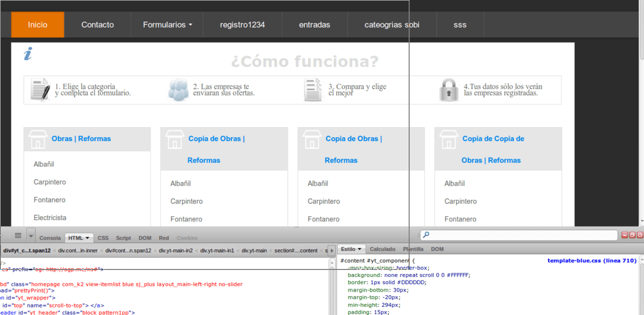Click the house icon beside Copia de Copia de

pyautogui.click(x=448, y=139)
